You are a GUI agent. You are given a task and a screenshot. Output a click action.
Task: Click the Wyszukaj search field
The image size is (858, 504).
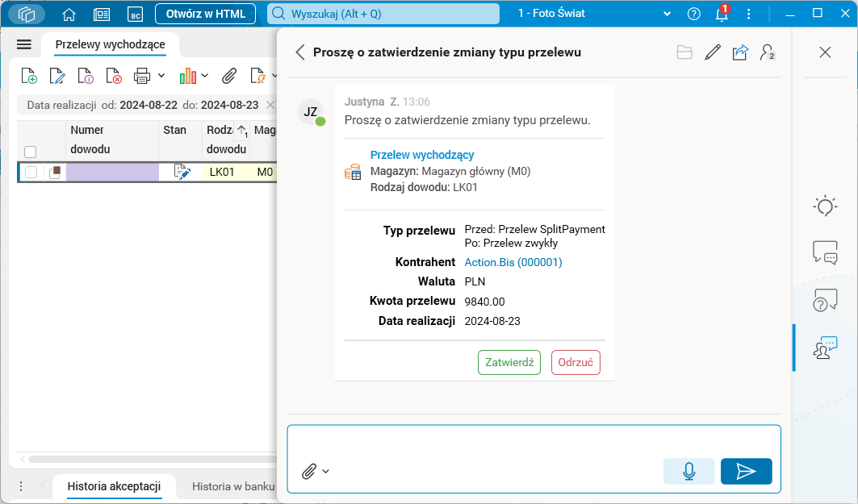point(383,14)
